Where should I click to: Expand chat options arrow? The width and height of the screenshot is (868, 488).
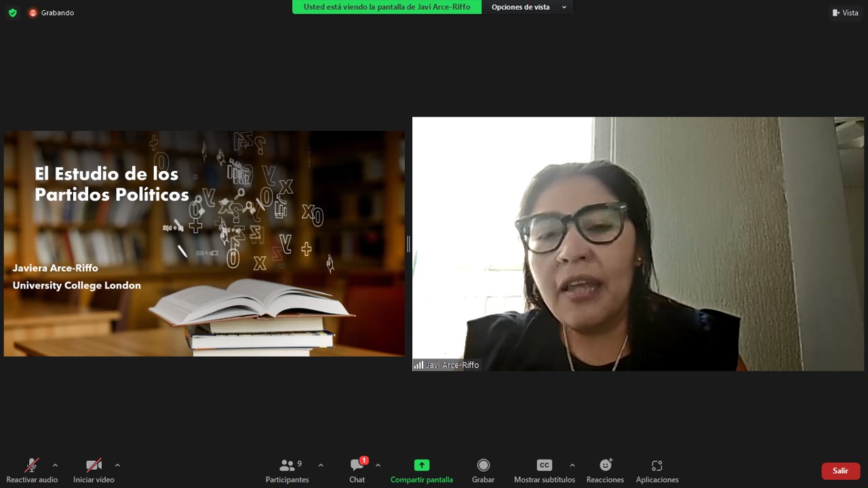(378, 465)
